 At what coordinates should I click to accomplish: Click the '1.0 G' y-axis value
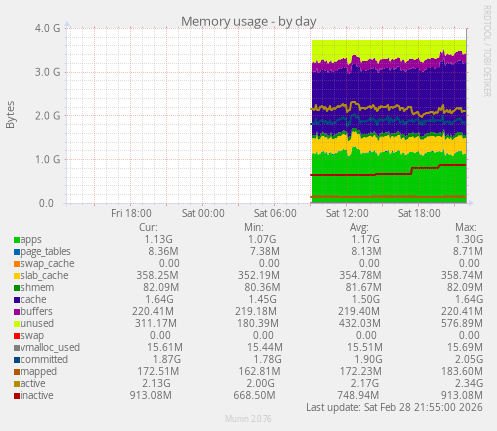pyautogui.click(x=48, y=159)
